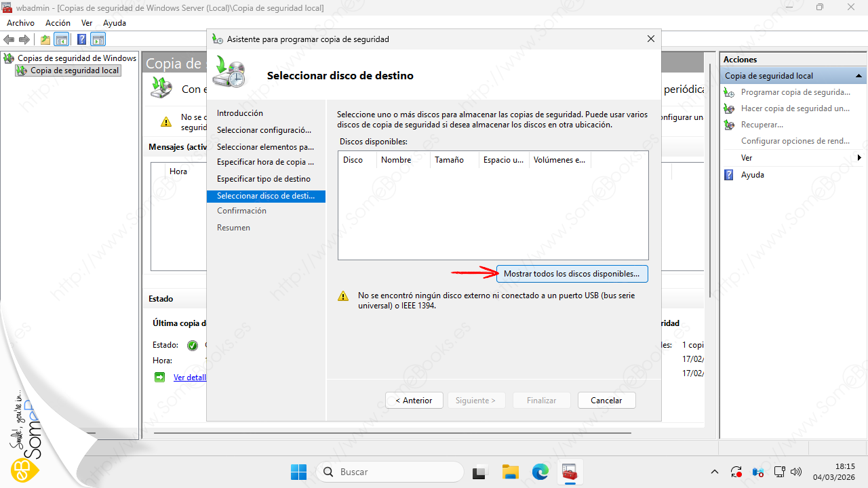Click Mostrar todos los discos disponibles button
Viewport: 868px width, 488px height.
coord(572,274)
